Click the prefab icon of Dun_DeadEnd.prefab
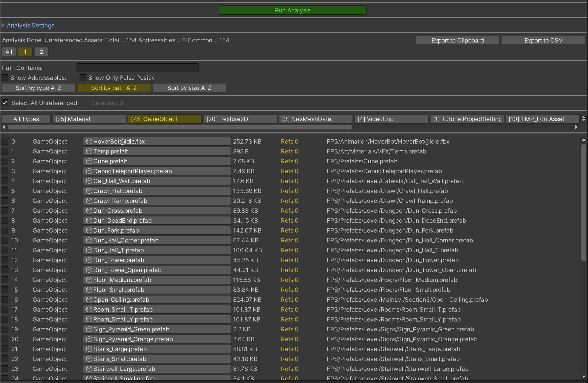The width and height of the screenshot is (588, 383). (x=89, y=221)
